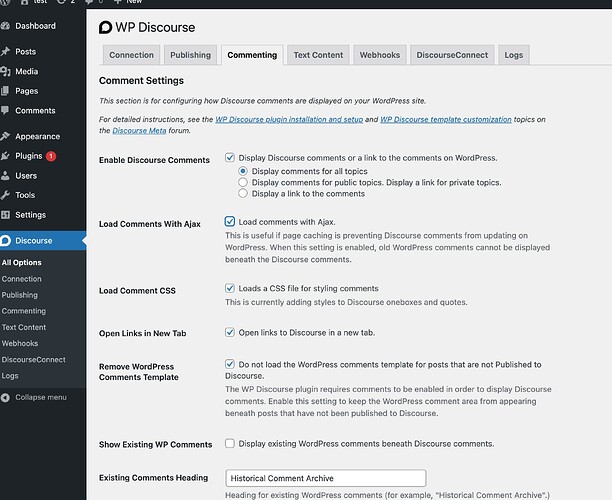
Task: Click the Plugins plug icon
Action: coord(5,156)
